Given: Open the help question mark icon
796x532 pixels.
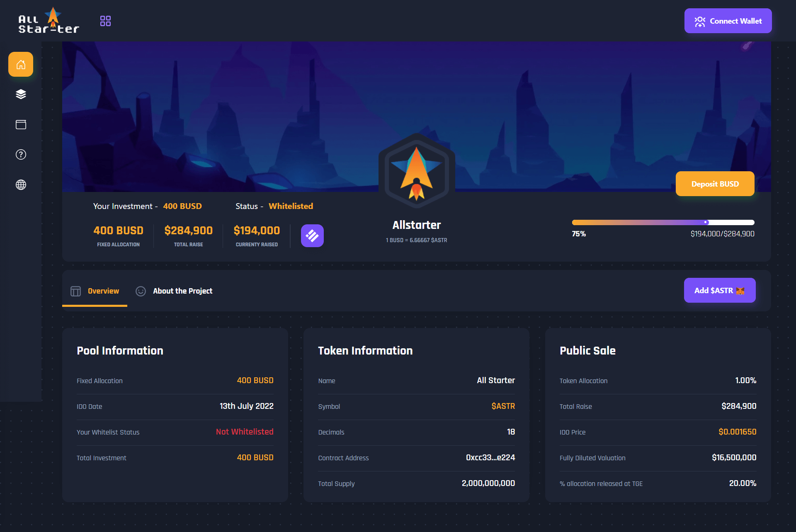Looking at the screenshot, I should point(21,155).
